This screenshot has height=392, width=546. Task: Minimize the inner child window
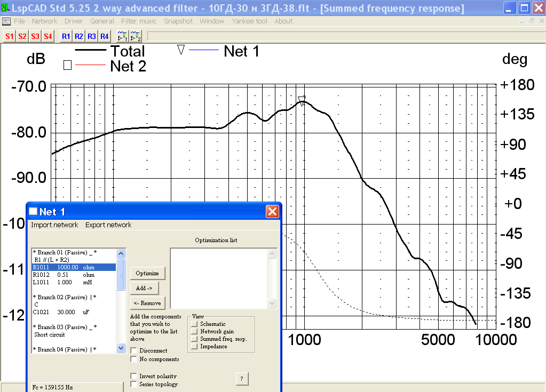click(521, 21)
